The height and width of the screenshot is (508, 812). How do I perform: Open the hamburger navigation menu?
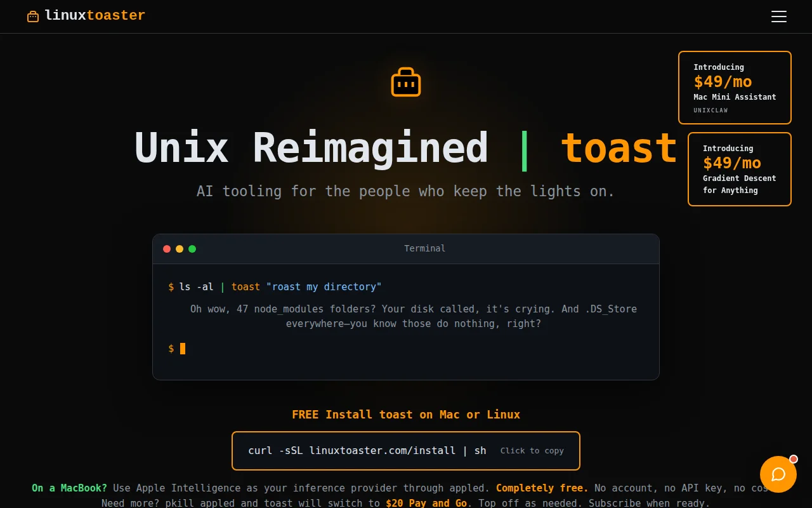[778, 17]
